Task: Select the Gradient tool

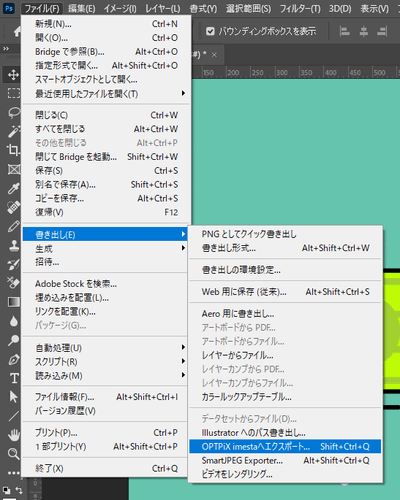Action: [x=13, y=302]
